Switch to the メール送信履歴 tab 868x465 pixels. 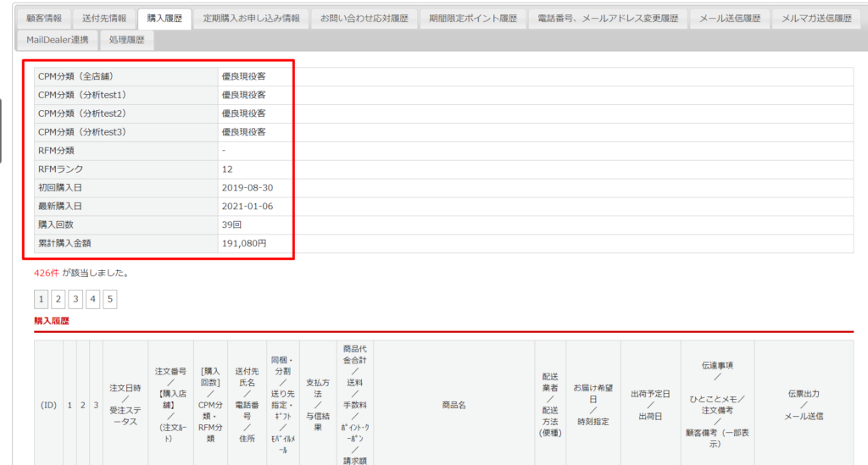[730, 19]
